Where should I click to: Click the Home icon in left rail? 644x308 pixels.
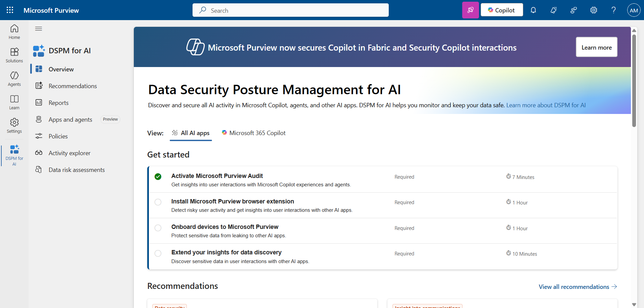[14, 32]
